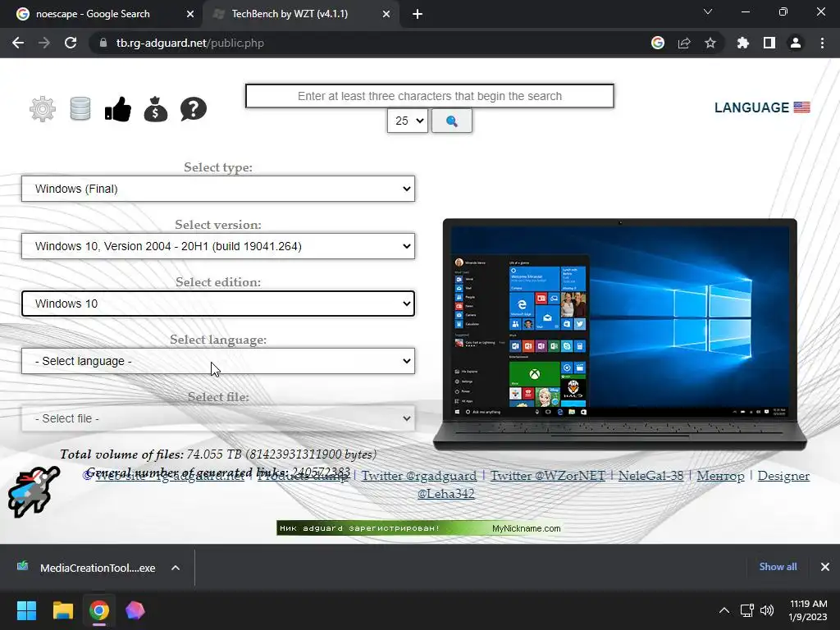Open the Twitter @WZorNET link

(547, 476)
